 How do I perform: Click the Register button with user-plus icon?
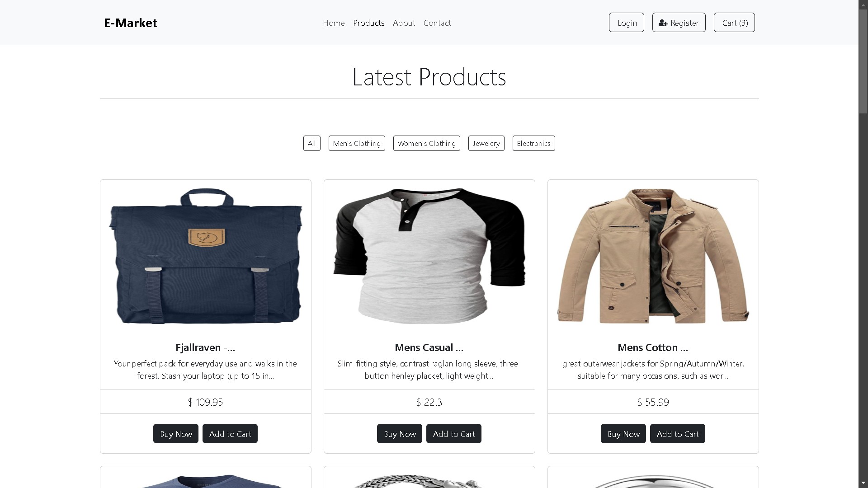tap(679, 23)
